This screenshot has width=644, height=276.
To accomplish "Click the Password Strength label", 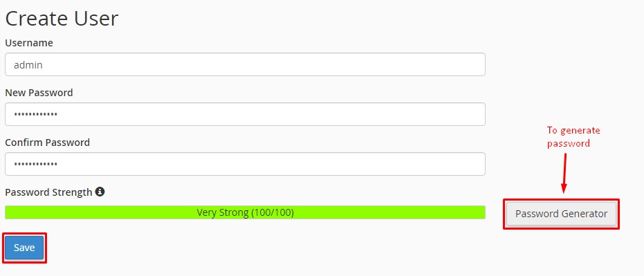I will click(x=48, y=192).
